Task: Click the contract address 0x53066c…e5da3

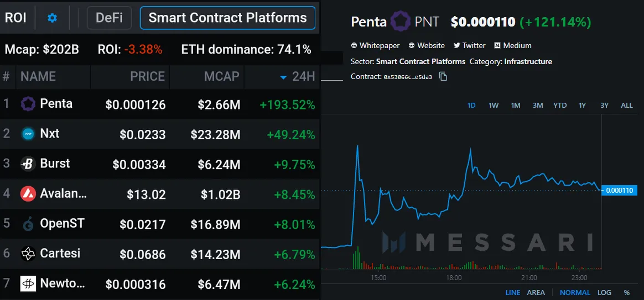Action: click(x=408, y=77)
